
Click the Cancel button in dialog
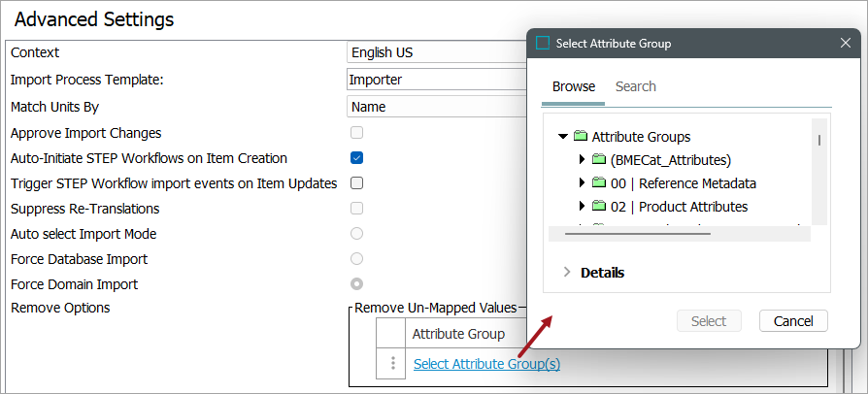793,321
